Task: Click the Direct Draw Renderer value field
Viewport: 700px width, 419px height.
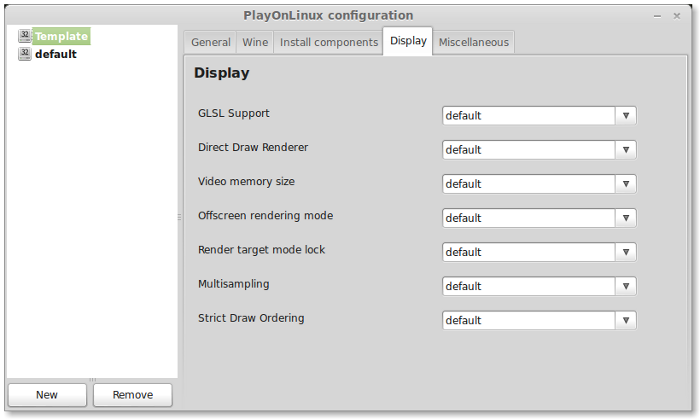Action: [x=529, y=150]
